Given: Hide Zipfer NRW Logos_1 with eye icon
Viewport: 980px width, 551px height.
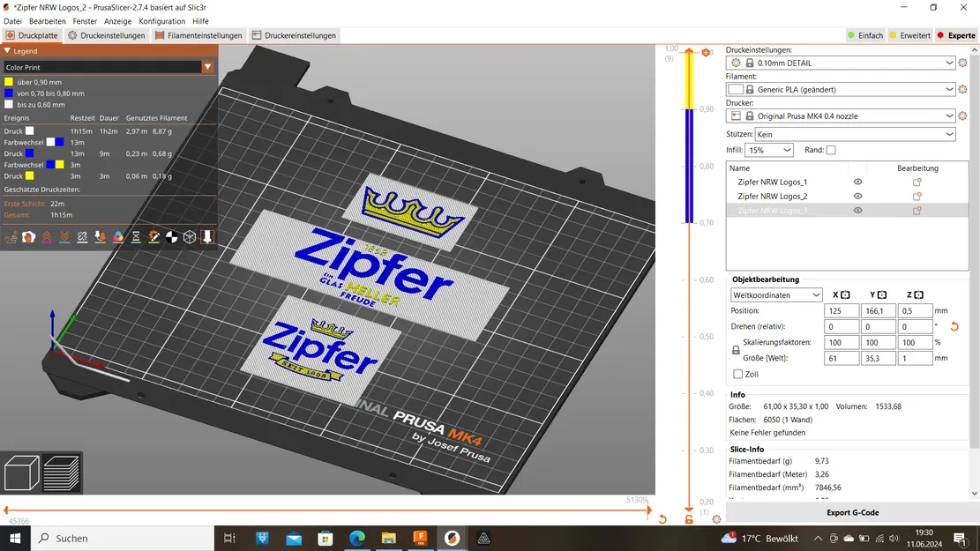Looking at the screenshot, I should tap(857, 182).
